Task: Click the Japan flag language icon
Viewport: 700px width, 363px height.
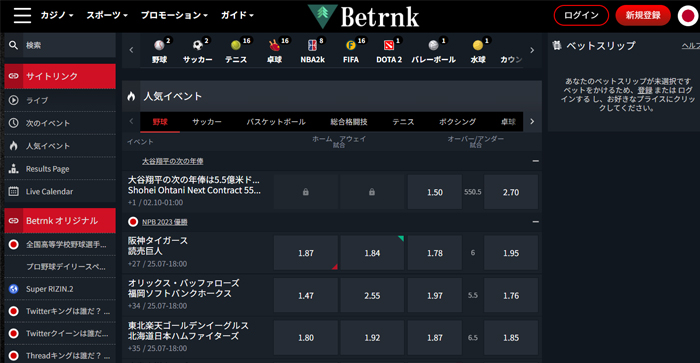Action: coord(688,16)
